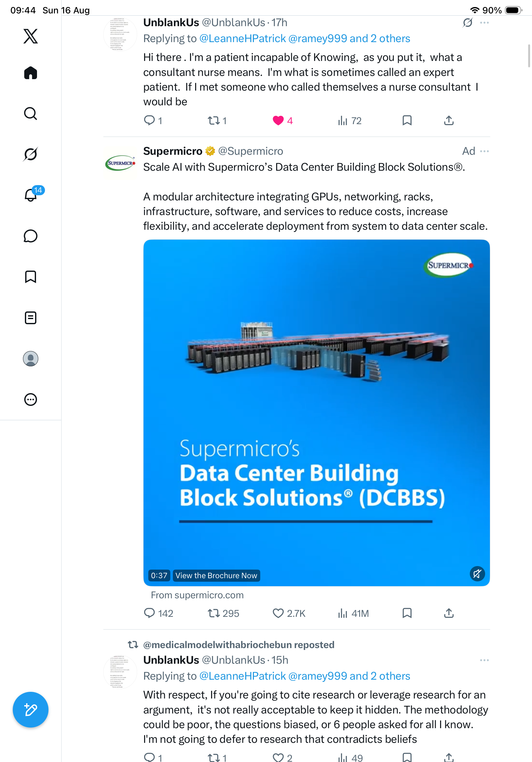Viewport: 532px width, 762px height.
Task: Open more options on Supermicro ad
Action: 484,151
